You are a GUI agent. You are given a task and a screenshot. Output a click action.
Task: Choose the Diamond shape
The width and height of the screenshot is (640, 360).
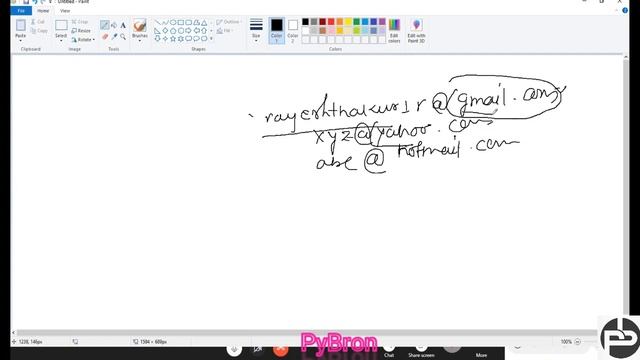point(165,31)
